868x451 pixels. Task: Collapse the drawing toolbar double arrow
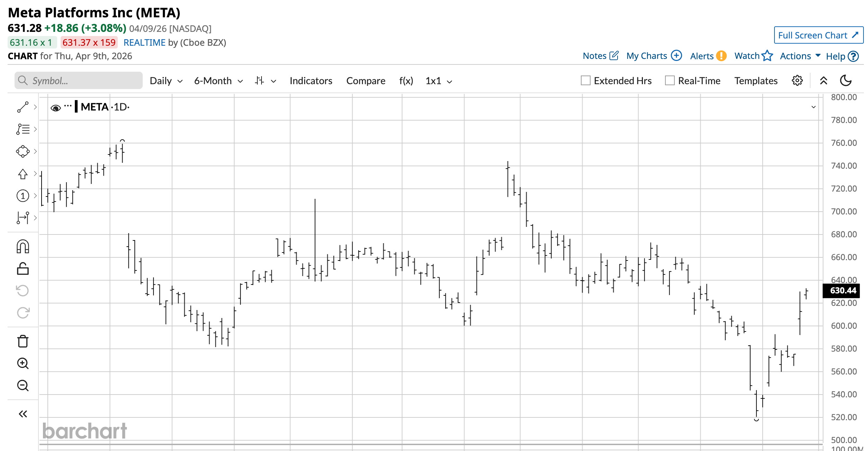tap(23, 414)
